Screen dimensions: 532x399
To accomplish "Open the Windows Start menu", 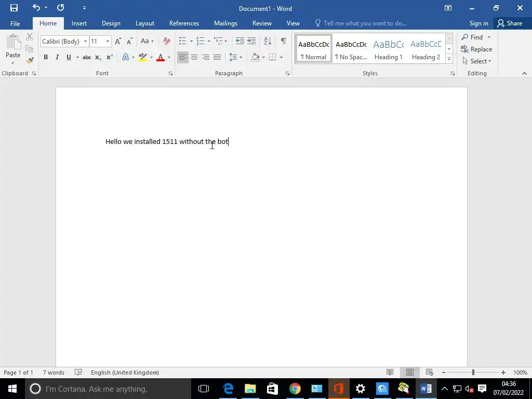I will (12, 389).
